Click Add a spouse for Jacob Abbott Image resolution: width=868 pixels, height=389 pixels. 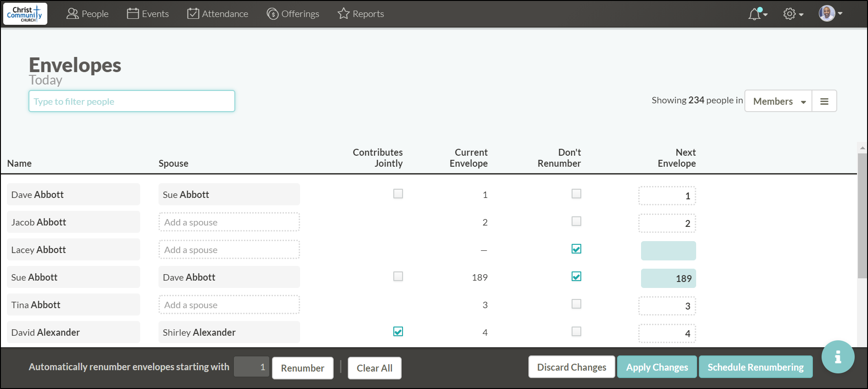(x=229, y=222)
